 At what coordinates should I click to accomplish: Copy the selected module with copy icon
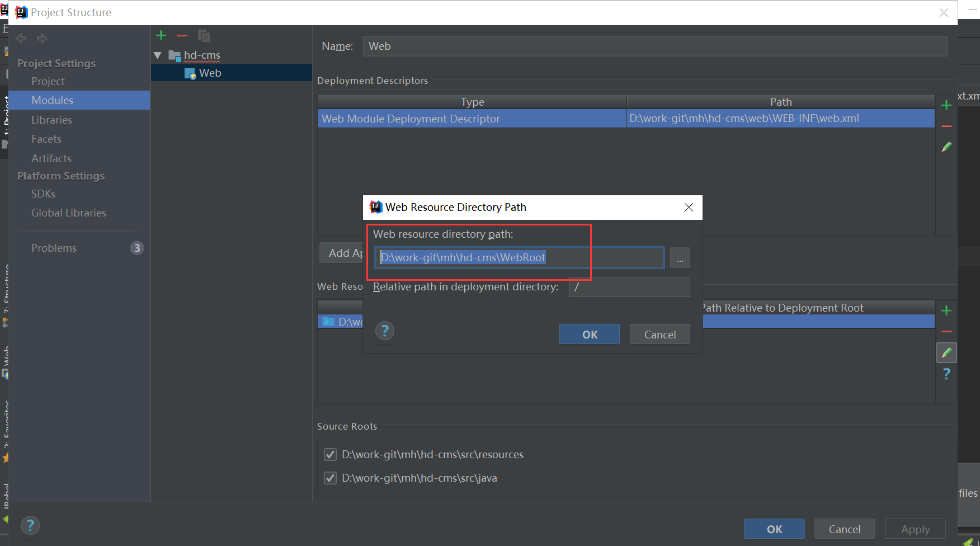[204, 36]
